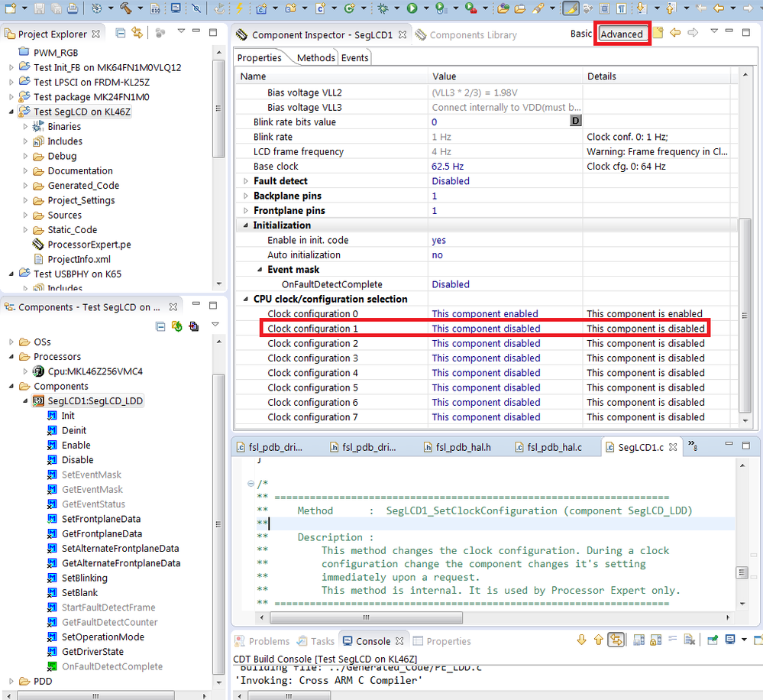Click the 62.5 Hz Base clock value

click(448, 167)
